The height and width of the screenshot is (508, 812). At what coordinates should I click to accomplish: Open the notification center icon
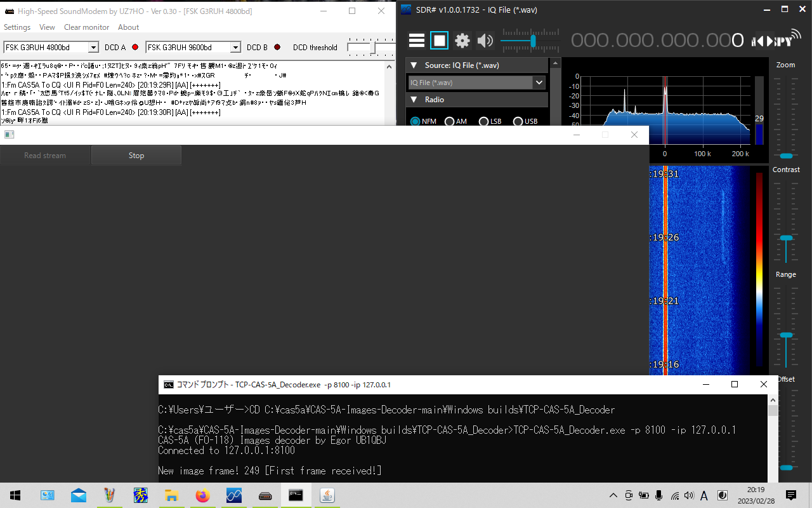point(791,495)
